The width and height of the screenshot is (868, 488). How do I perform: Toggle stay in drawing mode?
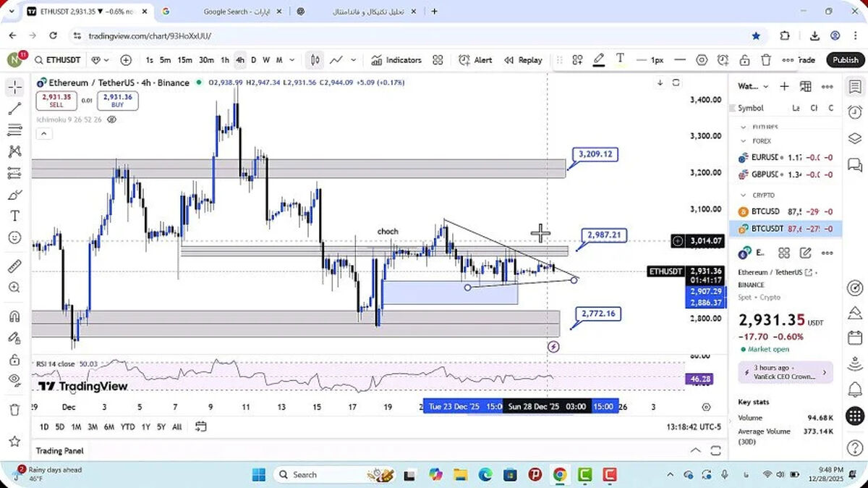[x=14, y=337]
